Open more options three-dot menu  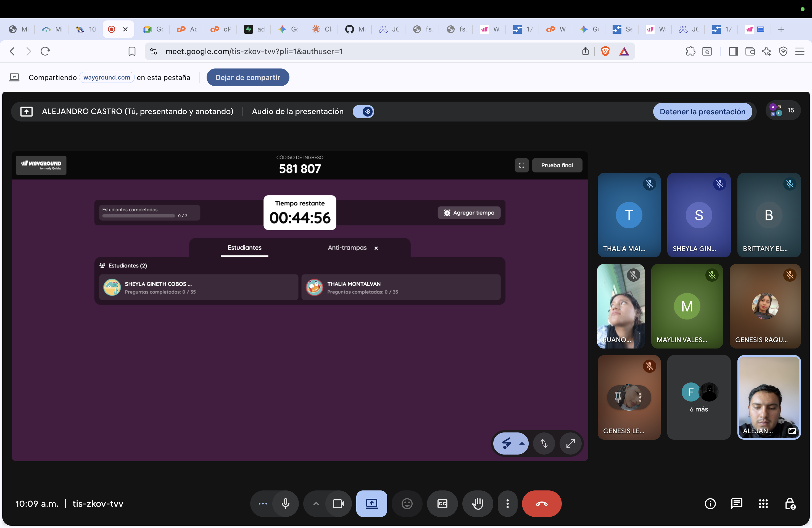pyautogui.click(x=507, y=503)
